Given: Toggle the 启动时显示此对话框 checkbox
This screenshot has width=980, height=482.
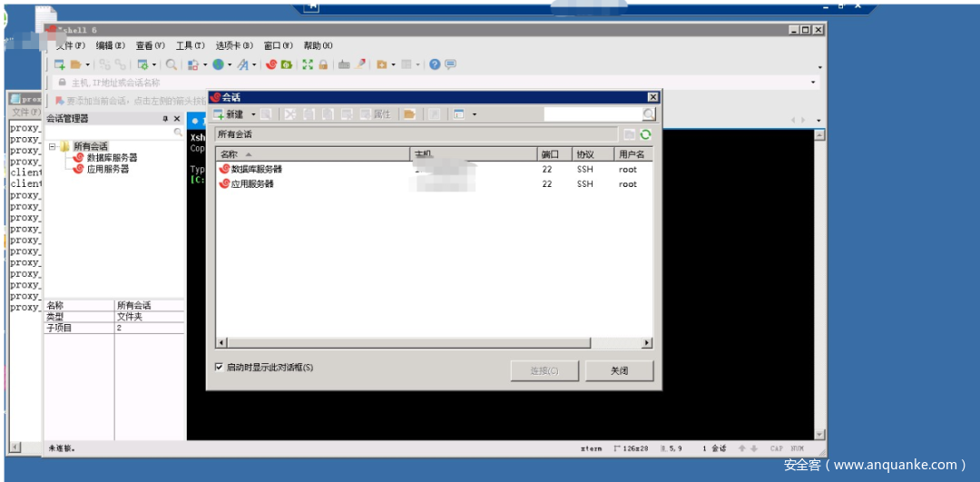Looking at the screenshot, I should pos(219,368).
